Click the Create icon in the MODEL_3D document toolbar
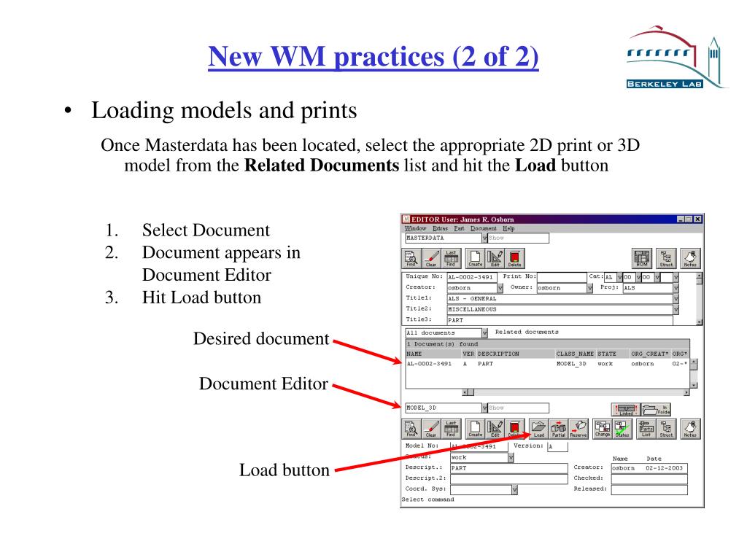The image size is (747, 560). (475, 429)
